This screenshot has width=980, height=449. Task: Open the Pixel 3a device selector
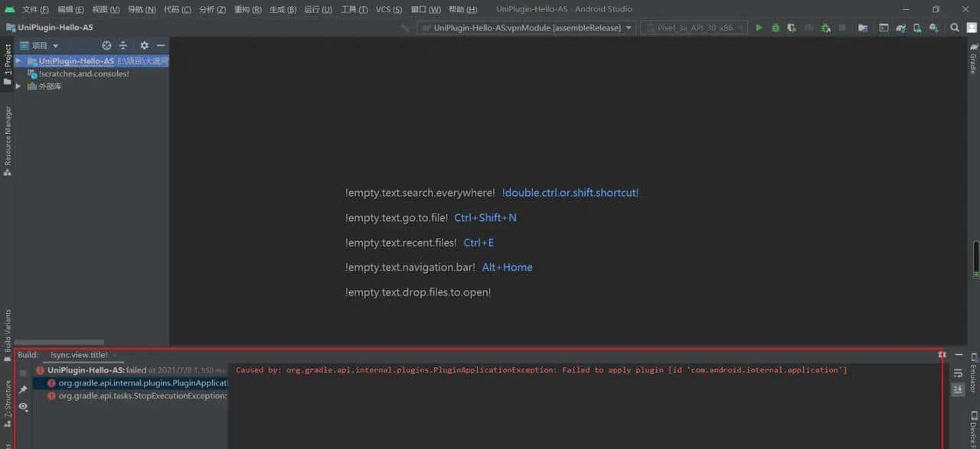(693, 28)
